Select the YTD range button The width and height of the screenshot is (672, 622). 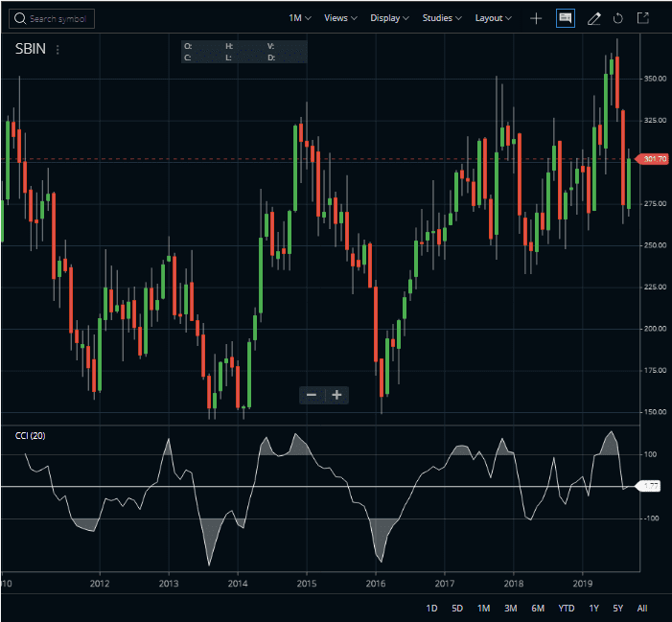click(567, 608)
